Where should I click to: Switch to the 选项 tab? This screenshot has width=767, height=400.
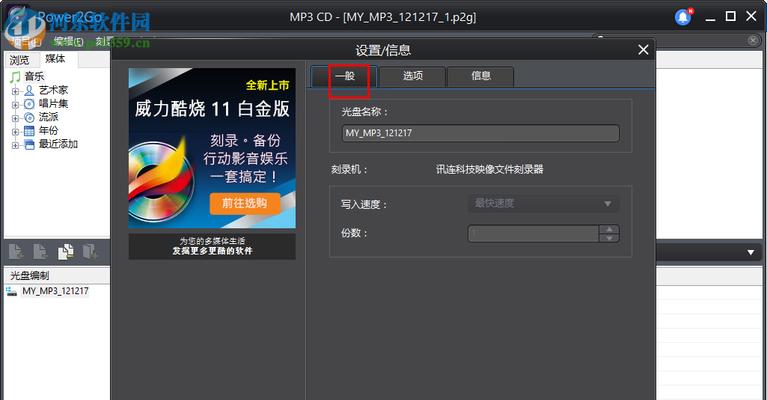(x=412, y=76)
